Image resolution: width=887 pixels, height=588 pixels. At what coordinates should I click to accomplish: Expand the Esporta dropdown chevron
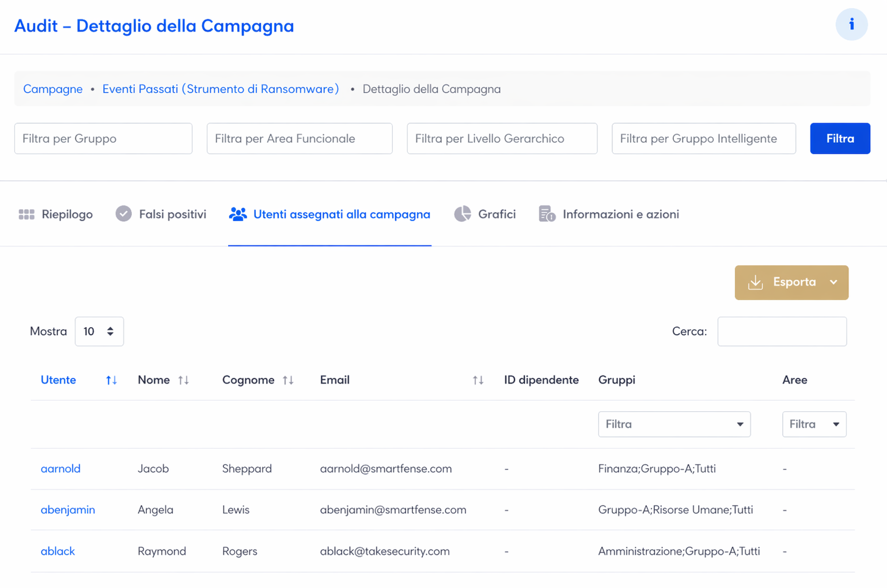click(833, 282)
